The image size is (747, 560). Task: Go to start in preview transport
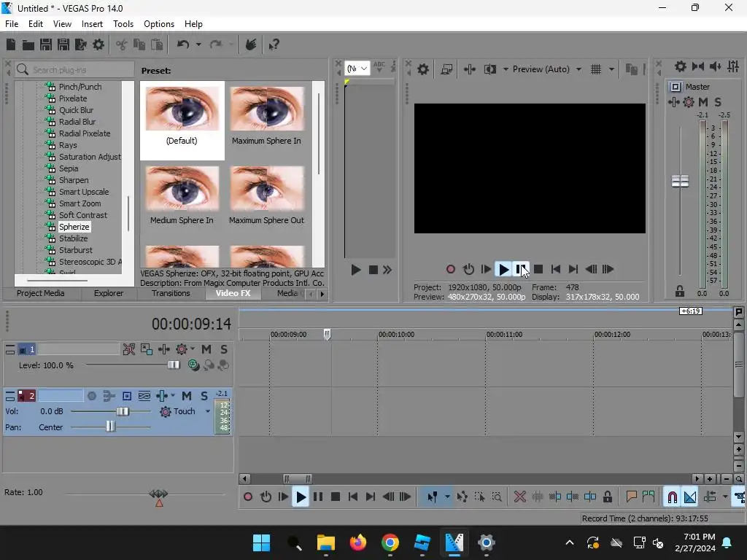[555, 270]
